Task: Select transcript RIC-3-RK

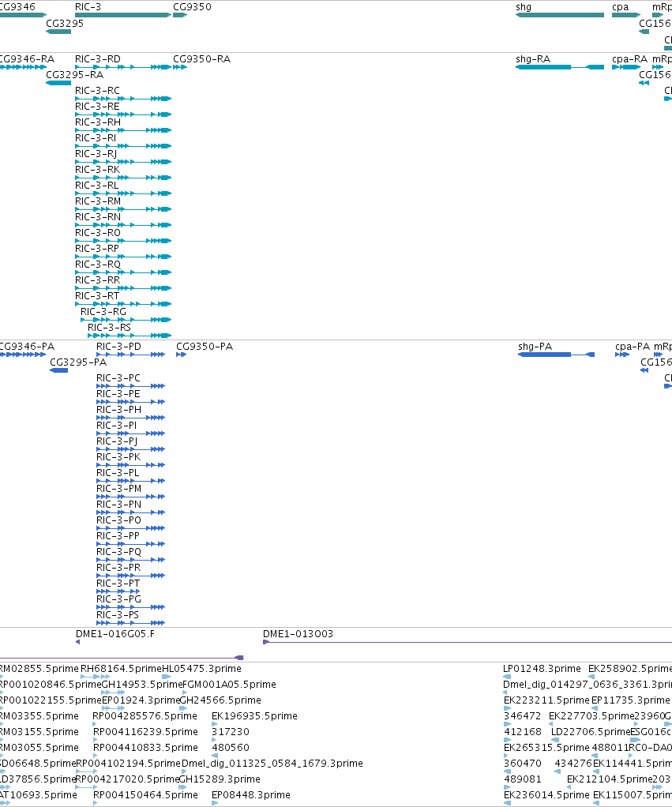Action: point(123,178)
